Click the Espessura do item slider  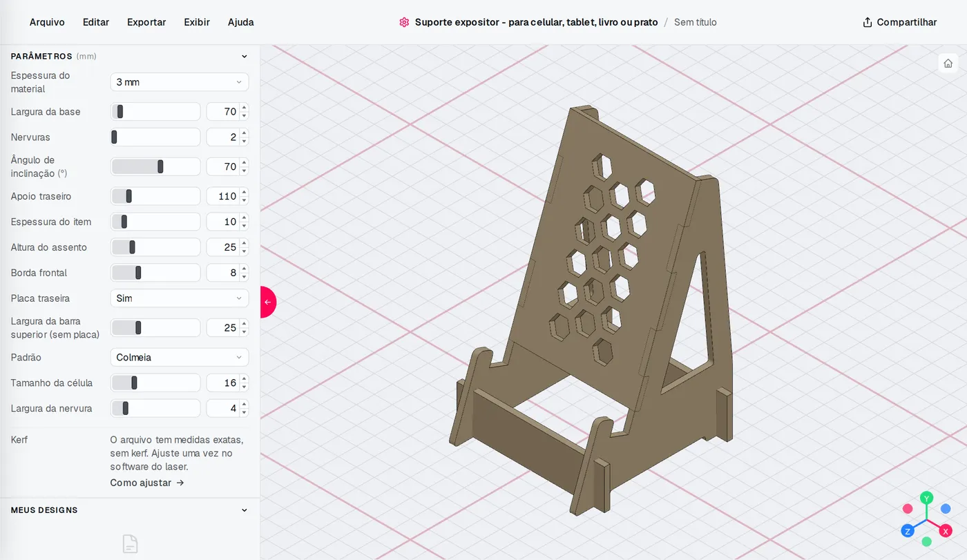155,222
